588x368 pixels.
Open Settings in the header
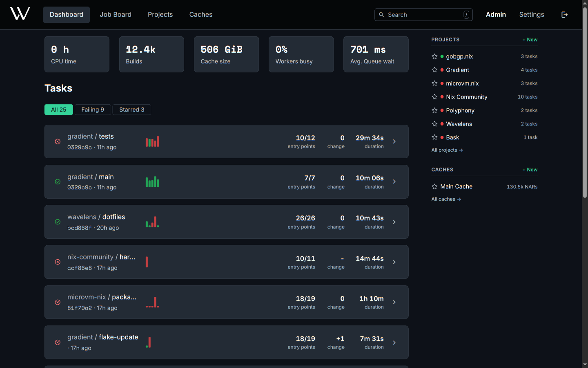pyautogui.click(x=532, y=15)
